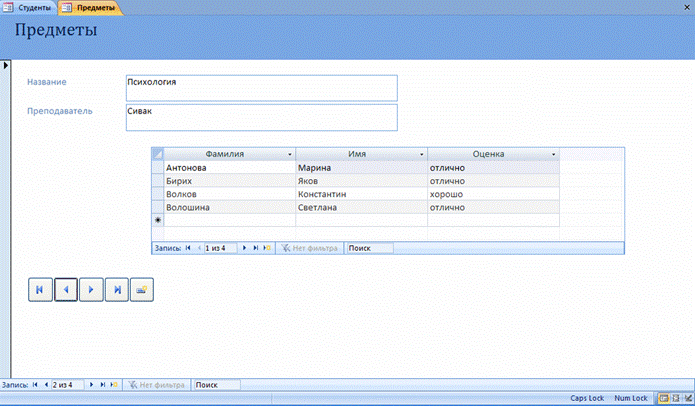Screen dimensions: 695x406
Task: Click the Преподаватель field containing Сивак
Action: 262,117
